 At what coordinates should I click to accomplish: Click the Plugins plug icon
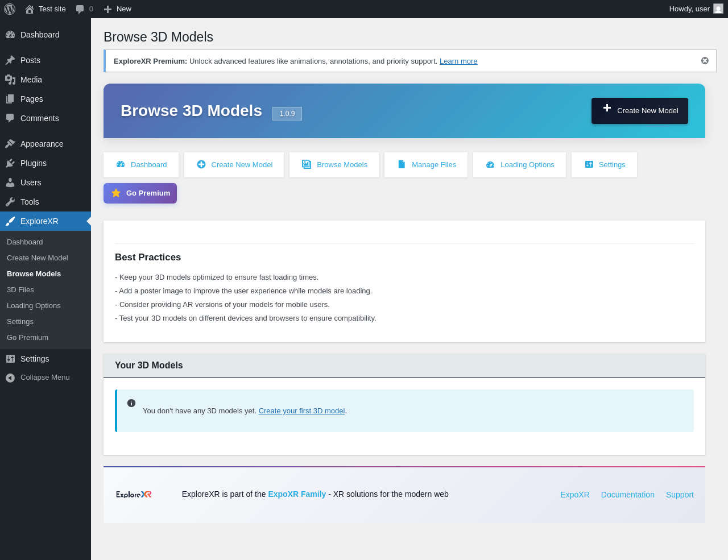[10, 163]
